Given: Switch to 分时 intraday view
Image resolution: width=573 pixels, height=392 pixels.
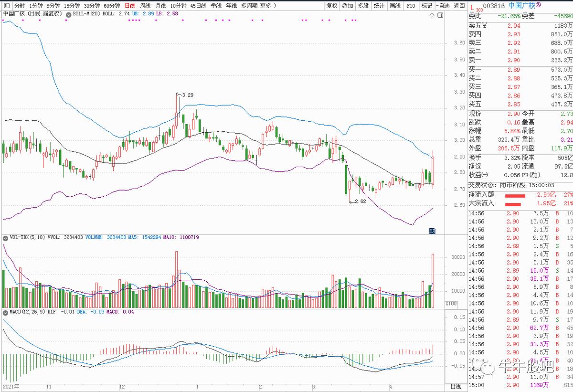Looking at the screenshot, I should point(20,6).
